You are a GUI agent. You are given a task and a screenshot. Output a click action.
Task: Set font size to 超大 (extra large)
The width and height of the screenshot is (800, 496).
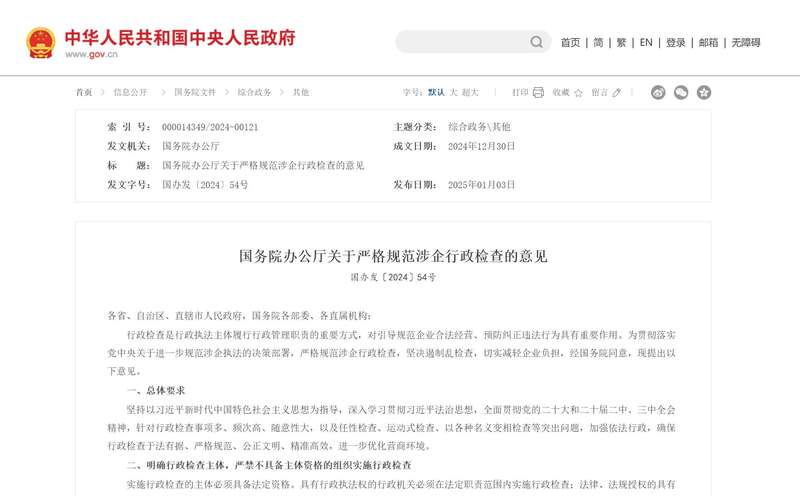tap(470, 92)
